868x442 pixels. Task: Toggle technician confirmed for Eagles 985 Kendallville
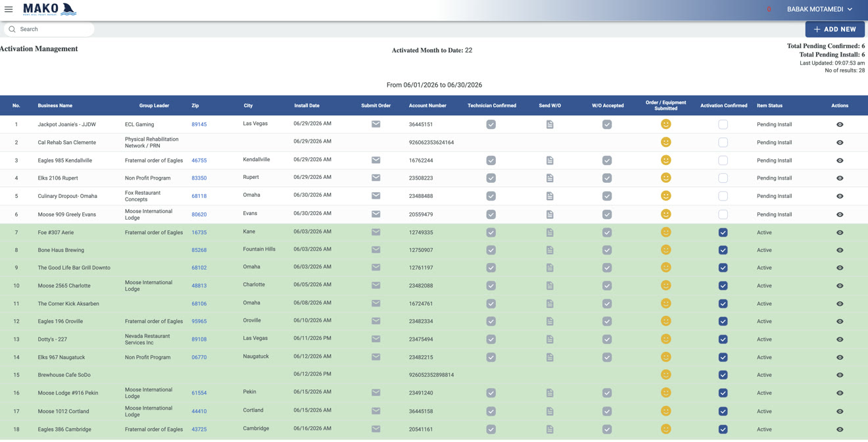click(x=491, y=160)
